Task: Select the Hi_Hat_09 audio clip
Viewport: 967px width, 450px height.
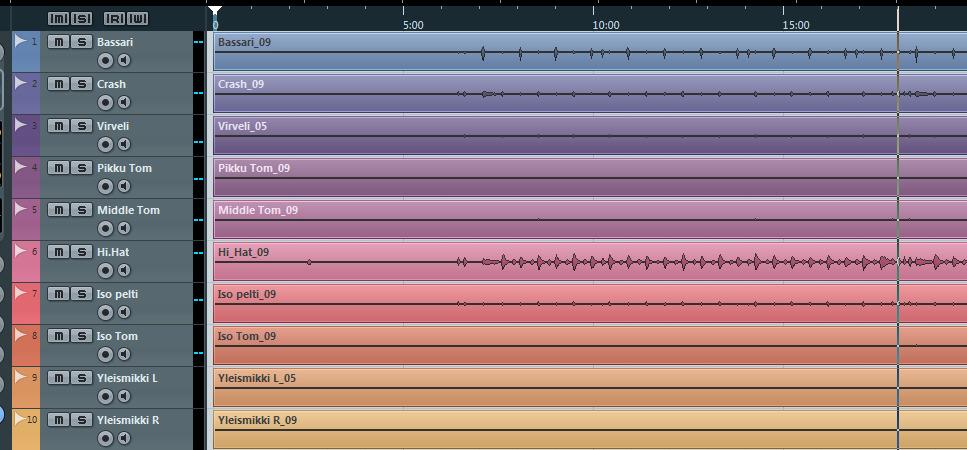Action: click(590, 261)
